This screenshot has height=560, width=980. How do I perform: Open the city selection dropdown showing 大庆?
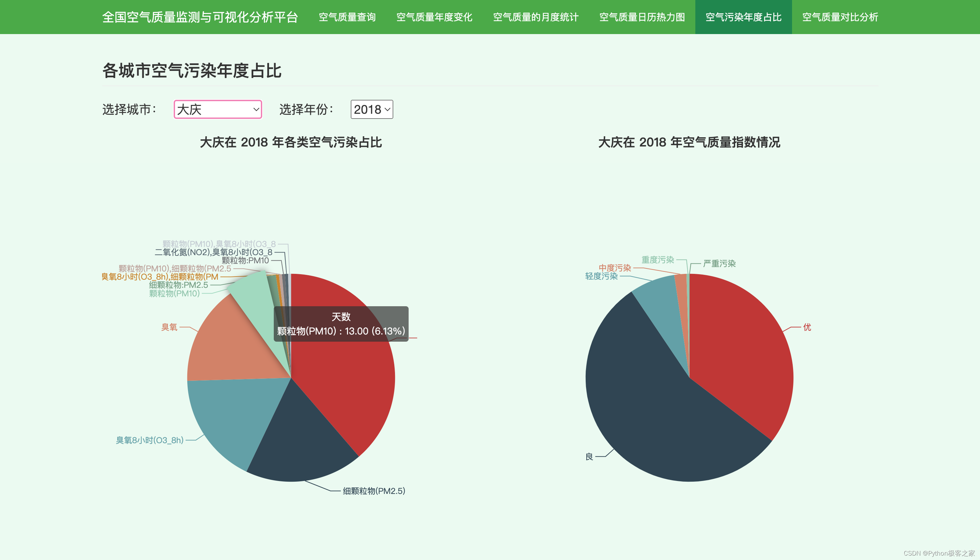point(218,110)
